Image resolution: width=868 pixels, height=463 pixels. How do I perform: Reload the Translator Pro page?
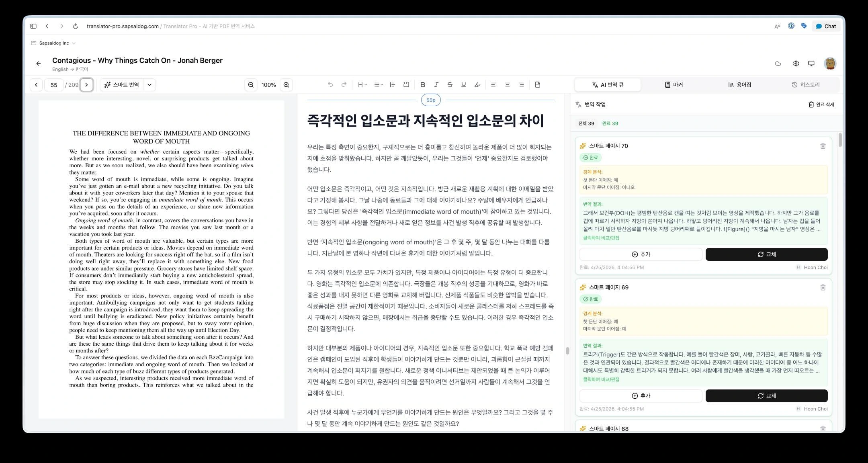76,26
